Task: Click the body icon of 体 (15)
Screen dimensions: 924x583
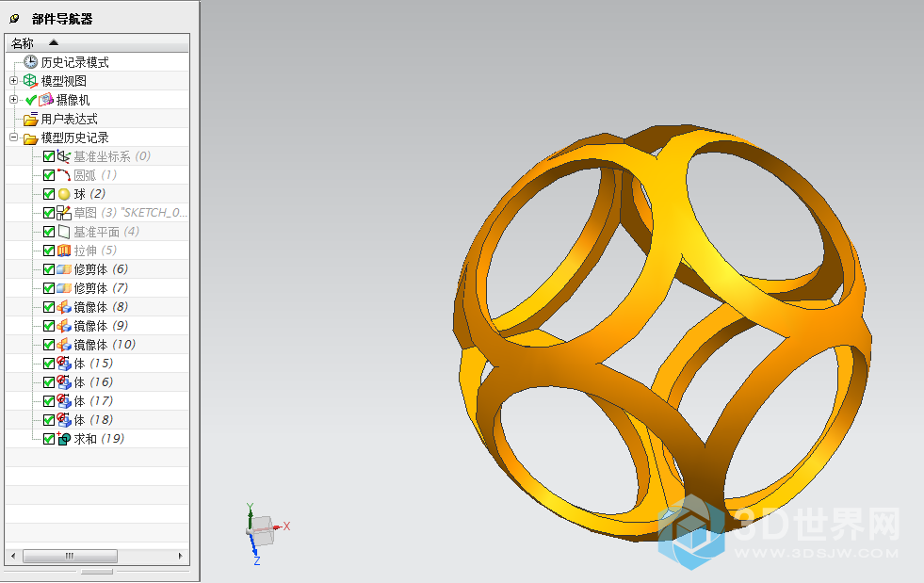Action: coord(64,364)
